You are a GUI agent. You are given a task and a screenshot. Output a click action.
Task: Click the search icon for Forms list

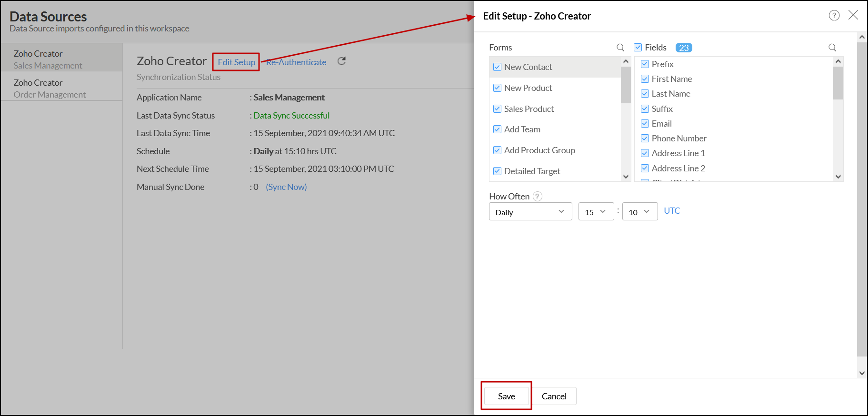point(620,48)
